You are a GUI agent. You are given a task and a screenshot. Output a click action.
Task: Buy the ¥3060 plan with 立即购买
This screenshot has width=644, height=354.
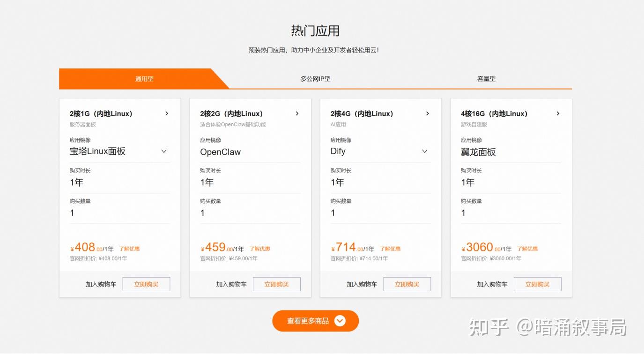click(538, 284)
